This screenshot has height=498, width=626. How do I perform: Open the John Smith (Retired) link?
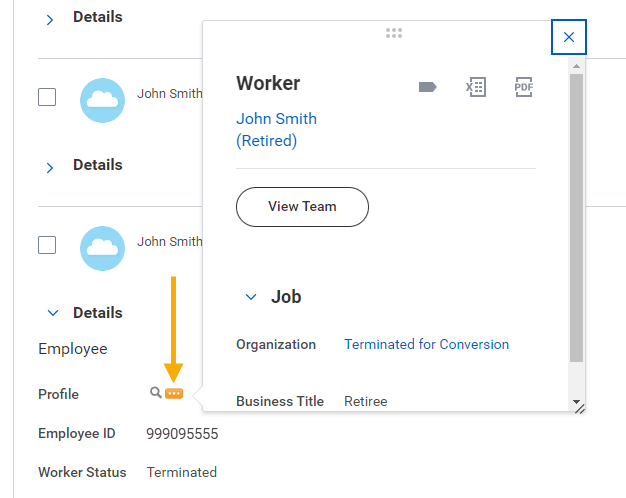tap(276, 130)
